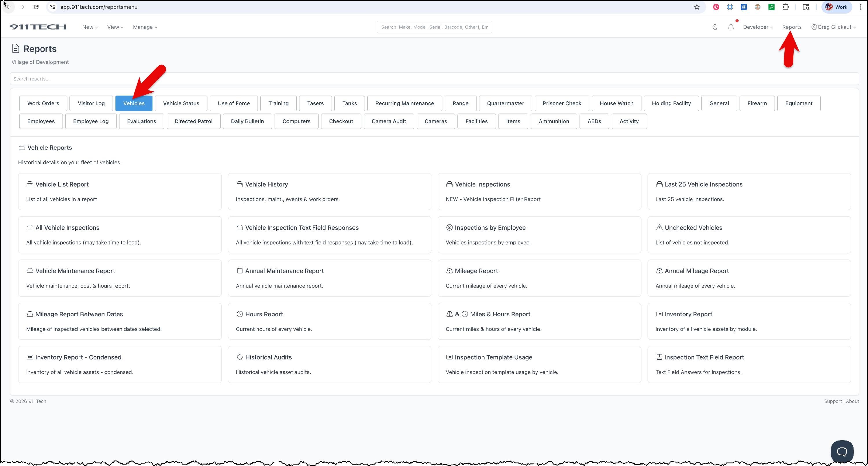Toggle dark mode moon icon
This screenshot has width=868, height=466.
coord(715,27)
